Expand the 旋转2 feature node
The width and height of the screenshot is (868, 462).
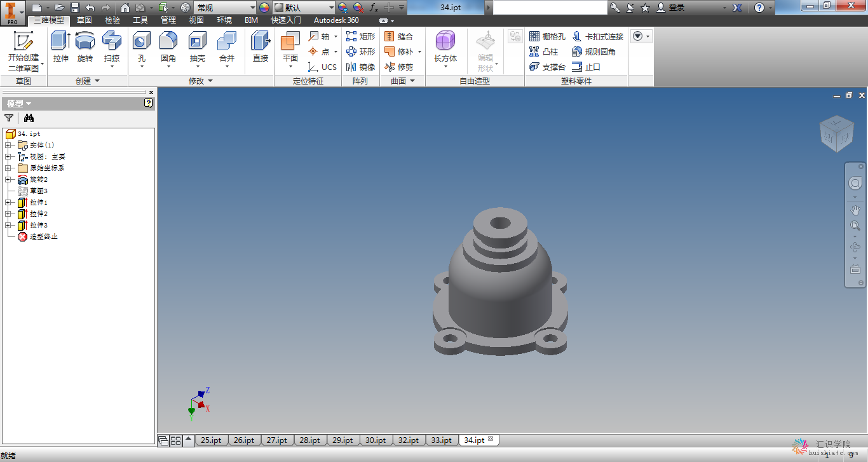click(8, 180)
